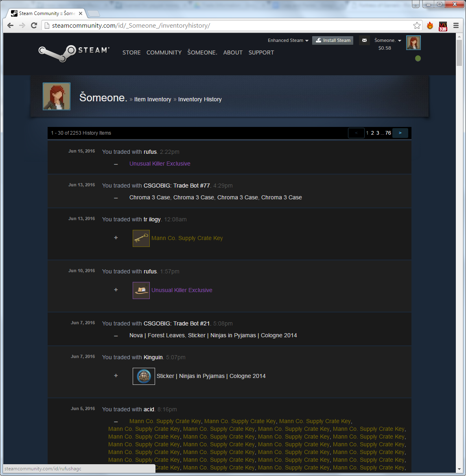Jump to page 76 of history
This screenshot has width=466, height=476.
(388, 133)
